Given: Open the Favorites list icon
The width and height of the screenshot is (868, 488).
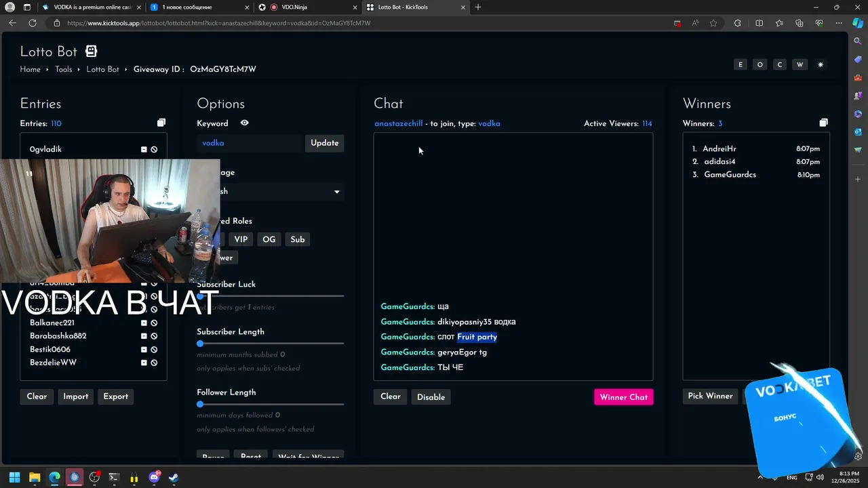Looking at the screenshot, I should pyautogui.click(x=779, y=23).
